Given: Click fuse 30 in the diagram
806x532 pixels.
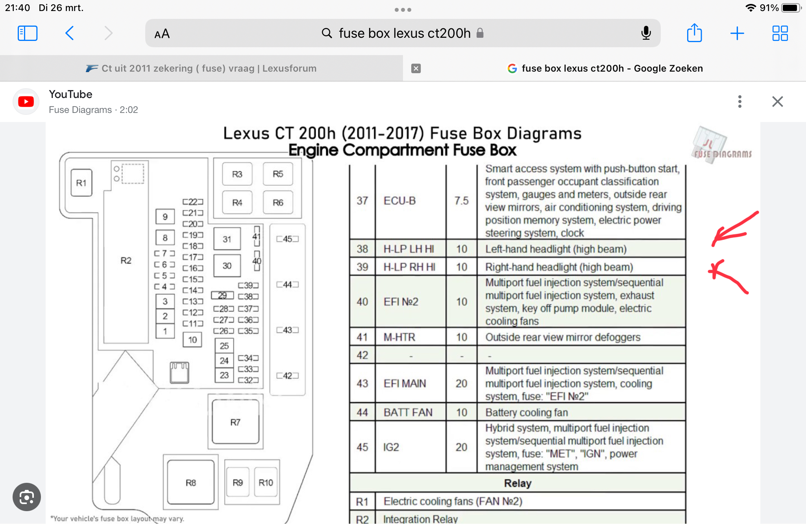Looking at the screenshot, I should pyautogui.click(x=227, y=266).
